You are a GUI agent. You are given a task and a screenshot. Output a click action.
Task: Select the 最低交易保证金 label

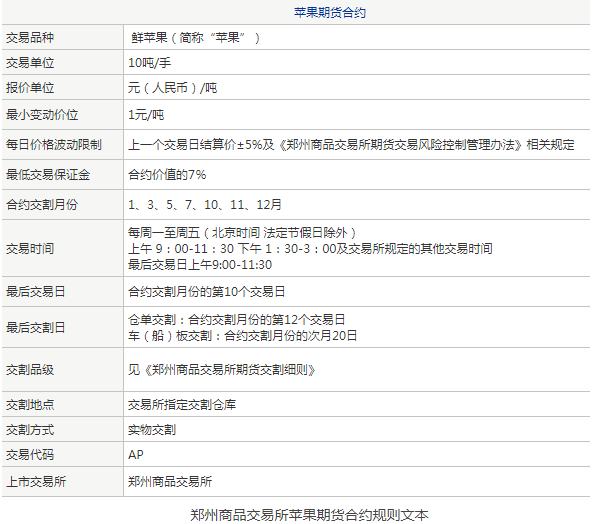(48, 175)
